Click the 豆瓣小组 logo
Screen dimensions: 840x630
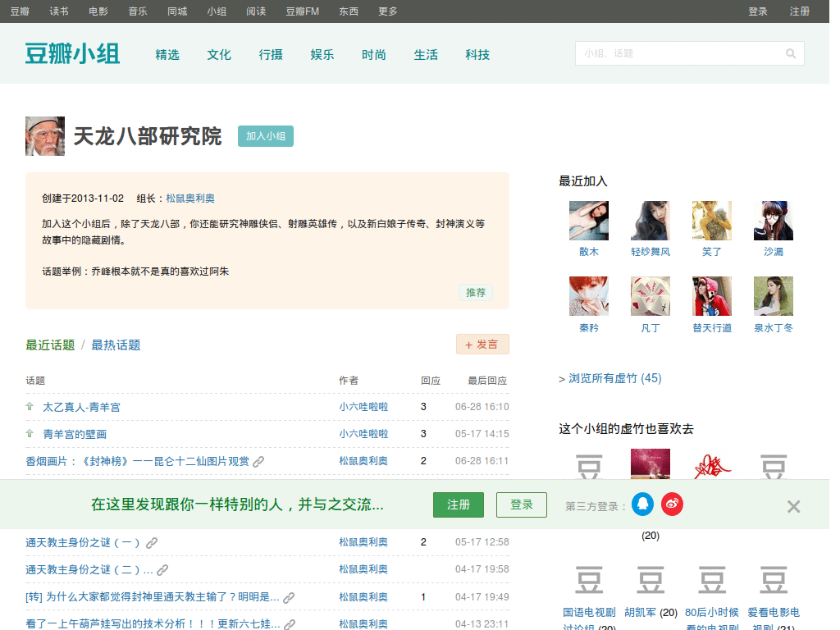[72, 54]
